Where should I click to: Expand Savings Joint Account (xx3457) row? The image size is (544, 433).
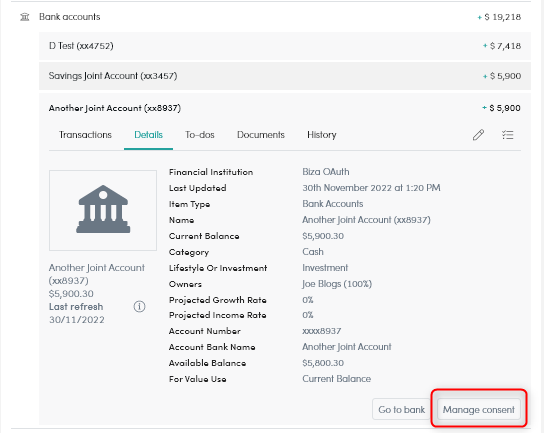tap(285, 76)
